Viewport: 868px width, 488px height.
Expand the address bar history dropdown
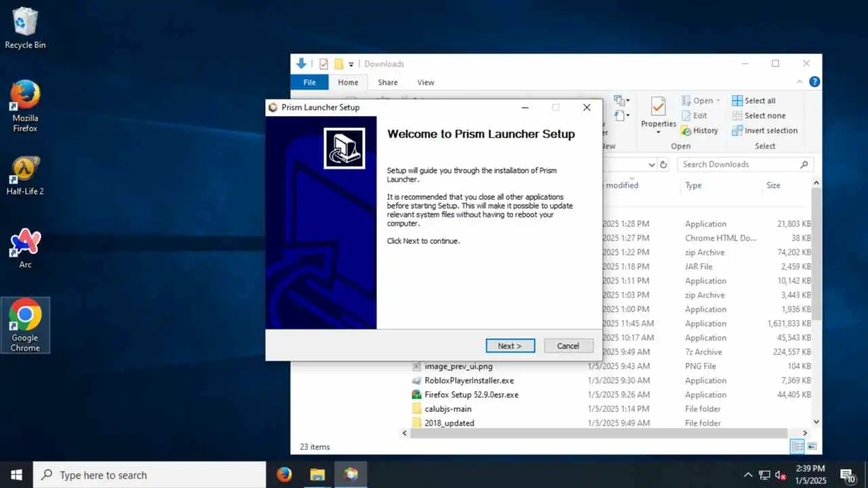(652, 164)
